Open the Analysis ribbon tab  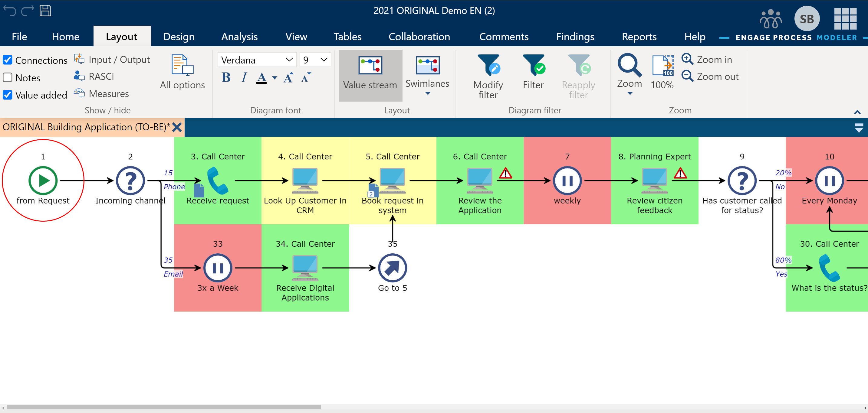click(240, 37)
